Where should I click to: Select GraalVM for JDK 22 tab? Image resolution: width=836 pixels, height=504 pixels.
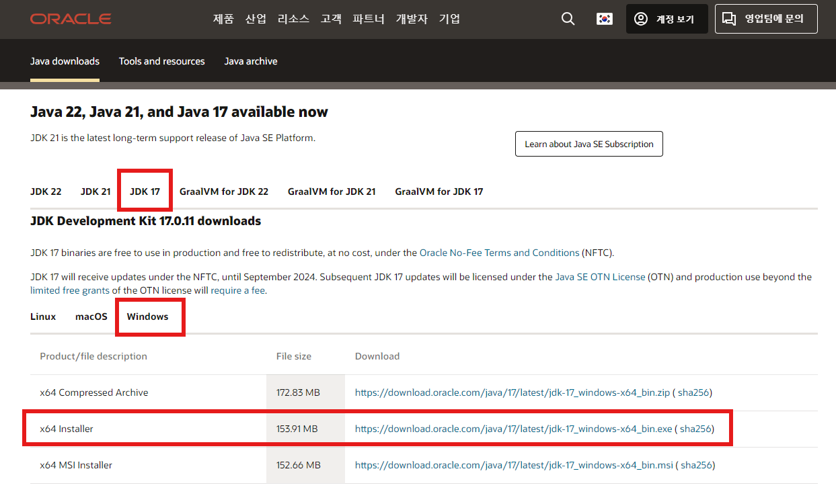(224, 192)
